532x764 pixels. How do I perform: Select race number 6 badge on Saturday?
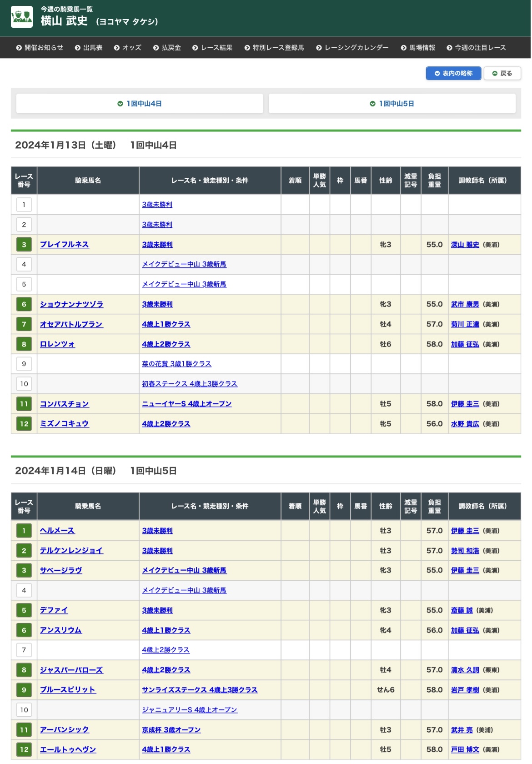point(24,304)
